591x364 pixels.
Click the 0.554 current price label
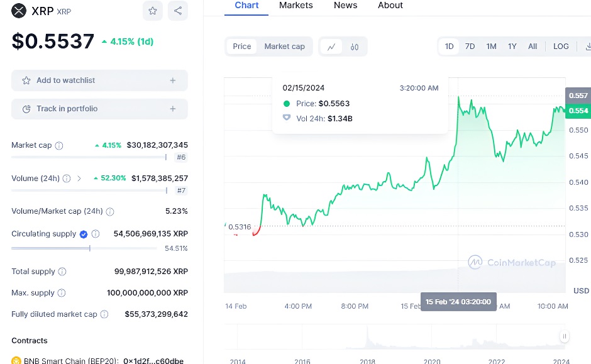point(578,111)
